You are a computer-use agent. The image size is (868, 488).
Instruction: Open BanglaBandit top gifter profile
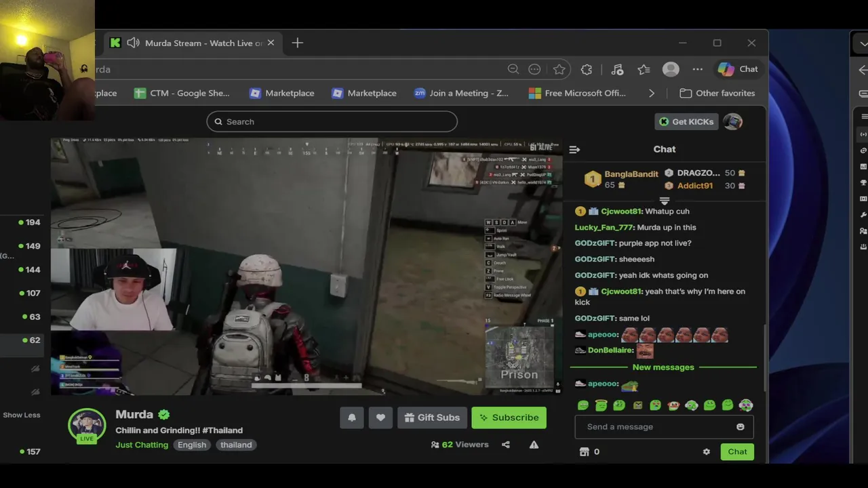click(631, 174)
